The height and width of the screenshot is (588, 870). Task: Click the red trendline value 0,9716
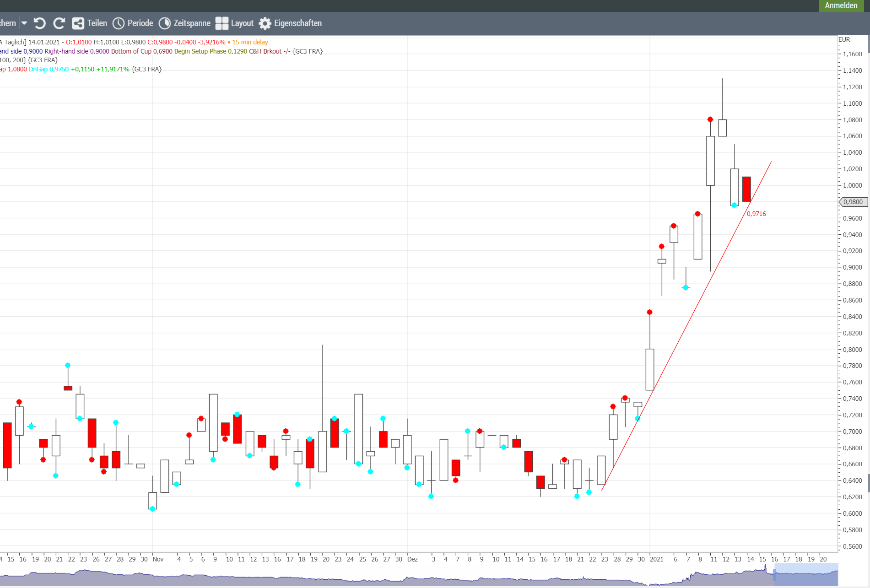point(756,214)
